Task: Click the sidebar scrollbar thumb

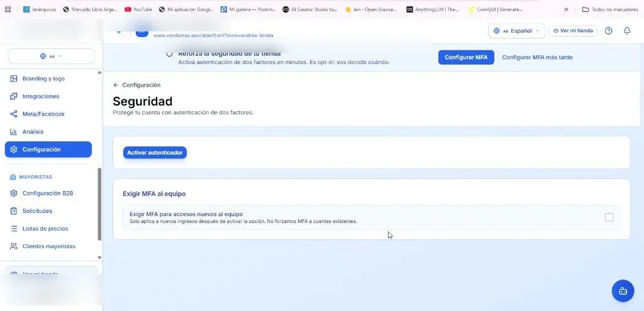Action: click(x=99, y=204)
